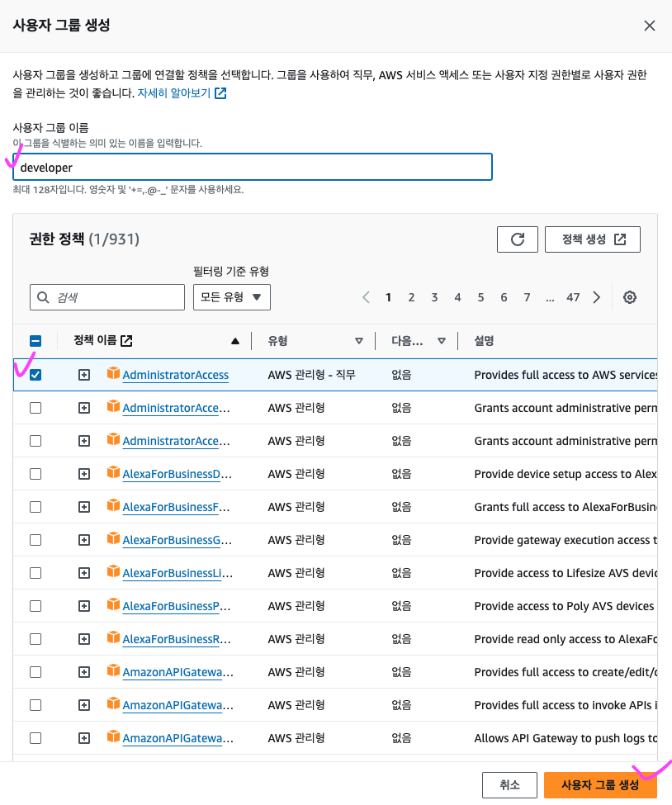Expand the AlexaForBusinessF... policy row
This screenshot has width=672, height=805.
(84, 507)
